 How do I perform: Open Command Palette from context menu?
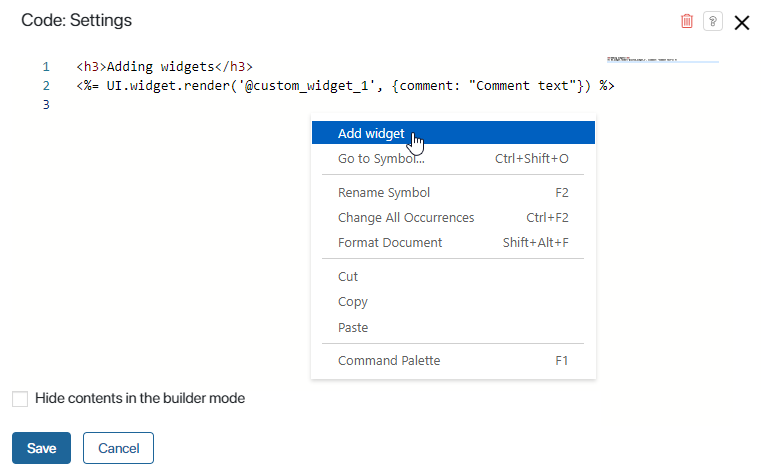pyautogui.click(x=389, y=361)
